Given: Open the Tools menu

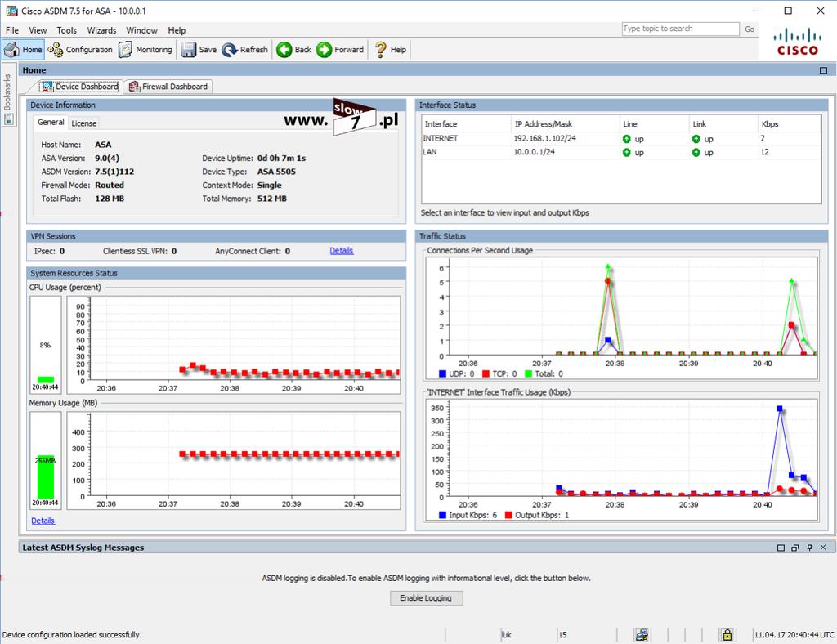Looking at the screenshot, I should click(x=67, y=30).
